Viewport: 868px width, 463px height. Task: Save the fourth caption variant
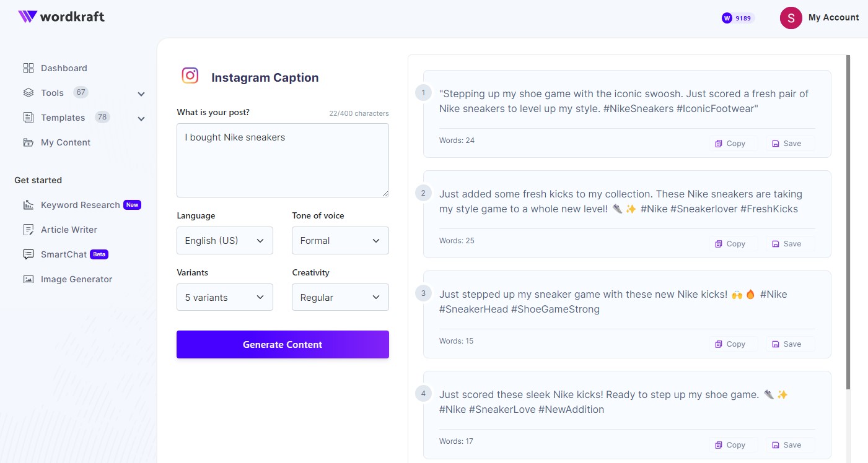coord(789,444)
